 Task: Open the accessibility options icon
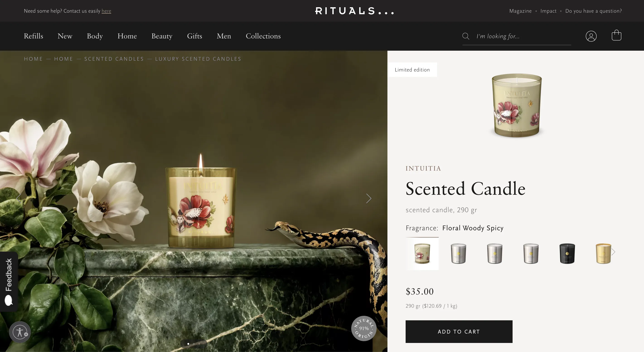(19, 332)
